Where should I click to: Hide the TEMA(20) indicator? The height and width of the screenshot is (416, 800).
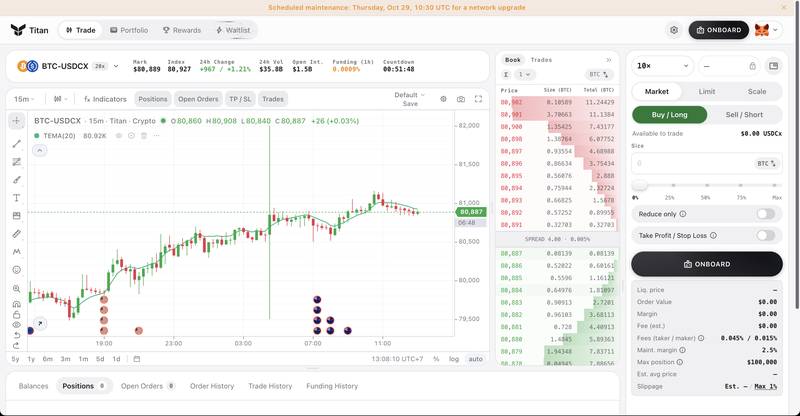click(119, 136)
